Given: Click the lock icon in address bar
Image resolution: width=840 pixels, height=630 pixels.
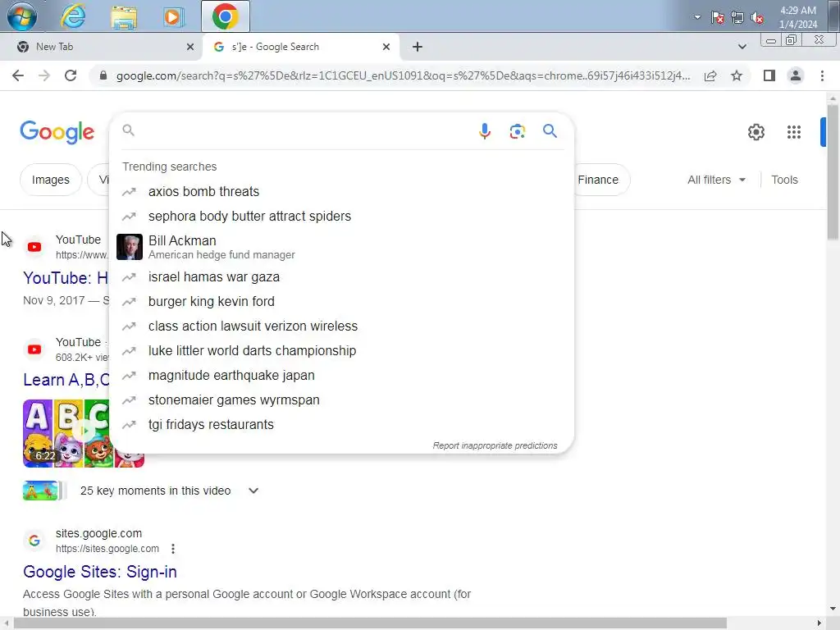Looking at the screenshot, I should tap(103, 75).
